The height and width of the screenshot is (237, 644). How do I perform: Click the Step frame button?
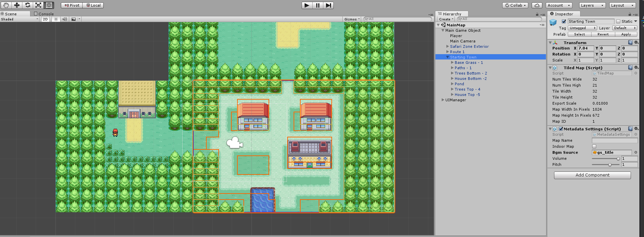pos(328,5)
